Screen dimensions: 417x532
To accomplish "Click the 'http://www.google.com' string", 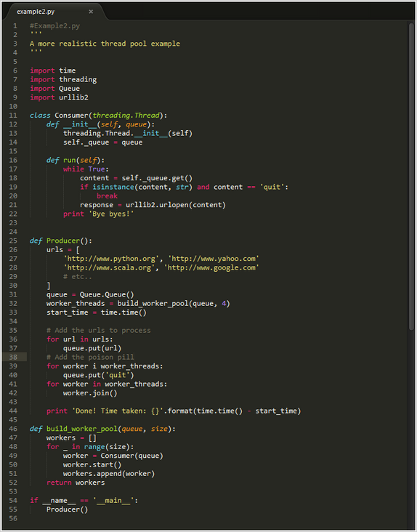I will (x=211, y=267).
